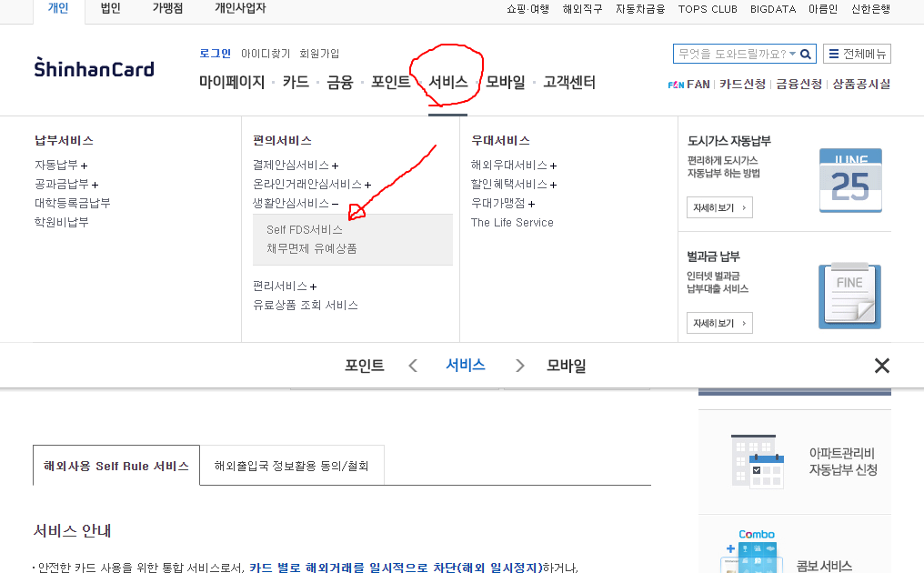Click the apartment building calendar icon
Screen dimensions: 924x573
click(758, 462)
